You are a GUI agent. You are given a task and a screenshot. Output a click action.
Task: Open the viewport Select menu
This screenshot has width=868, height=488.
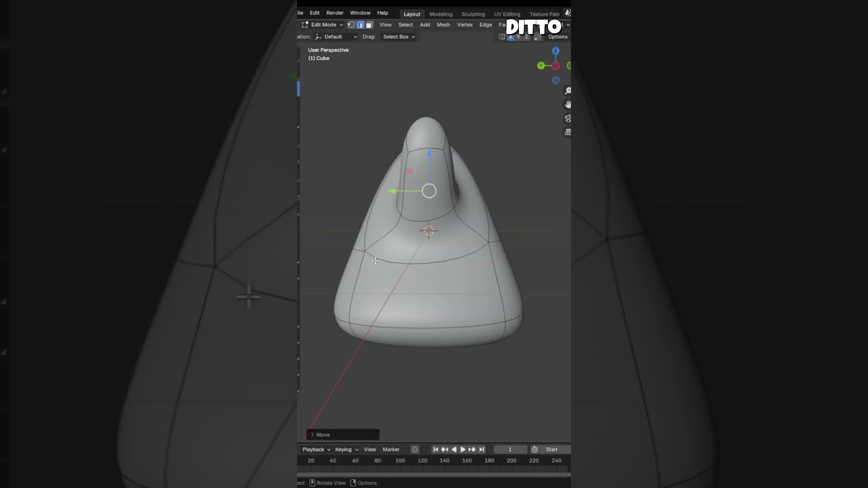[x=406, y=24]
